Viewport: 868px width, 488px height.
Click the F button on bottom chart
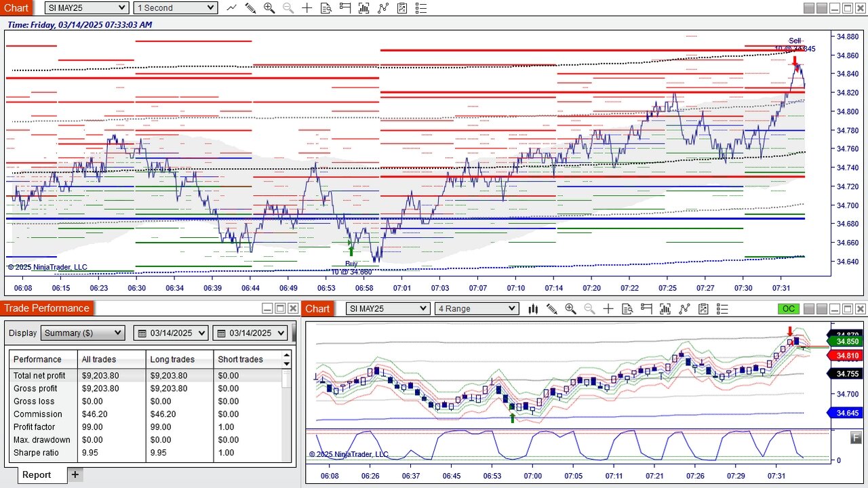(x=856, y=438)
